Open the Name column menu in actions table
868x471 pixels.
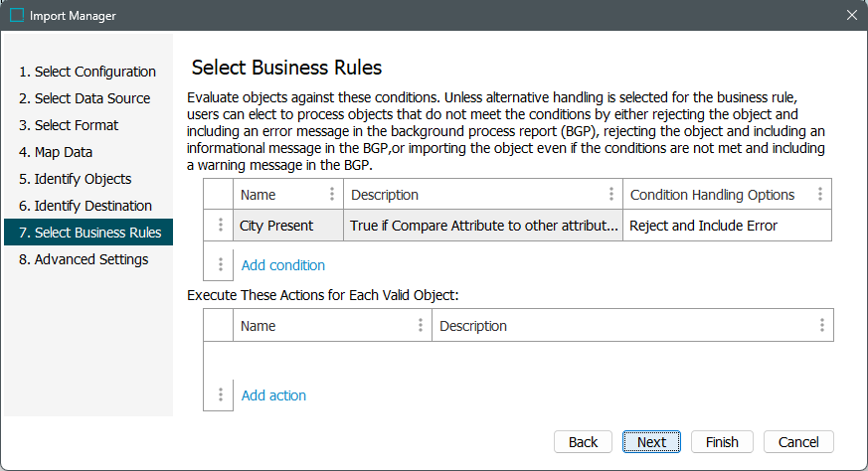coord(421,326)
